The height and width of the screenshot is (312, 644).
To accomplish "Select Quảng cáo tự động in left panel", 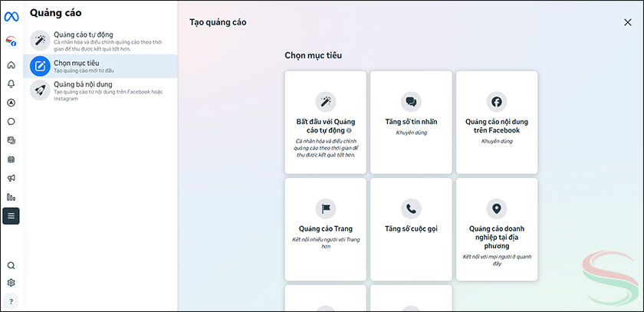I will 100,40.
